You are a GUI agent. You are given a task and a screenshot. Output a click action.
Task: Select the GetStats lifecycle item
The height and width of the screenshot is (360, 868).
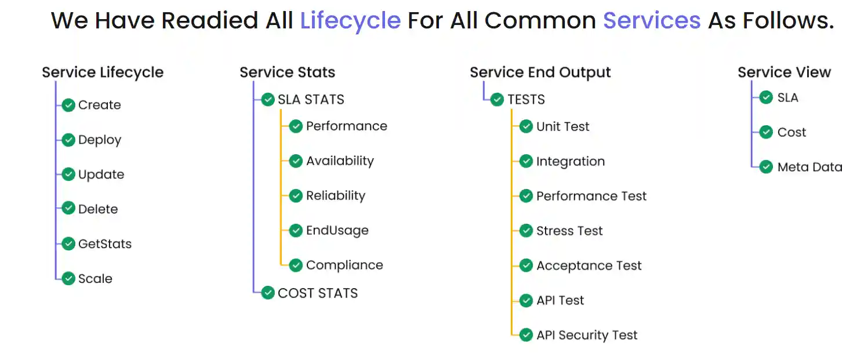[x=104, y=244]
